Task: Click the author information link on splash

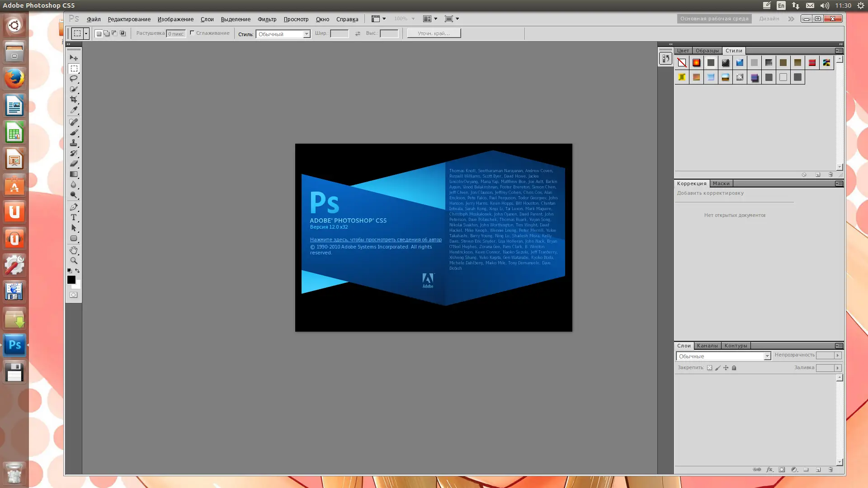Action: pos(375,239)
